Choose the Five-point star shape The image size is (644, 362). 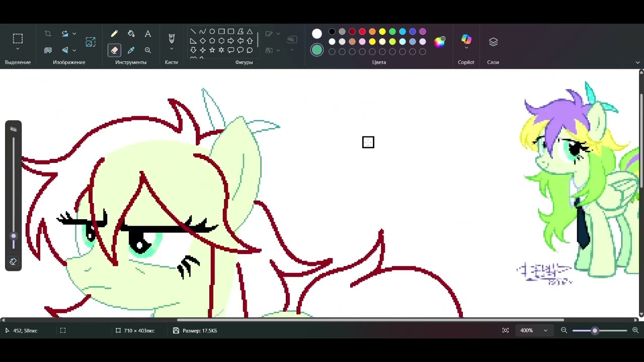pyautogui.click(x=212, y=50)
